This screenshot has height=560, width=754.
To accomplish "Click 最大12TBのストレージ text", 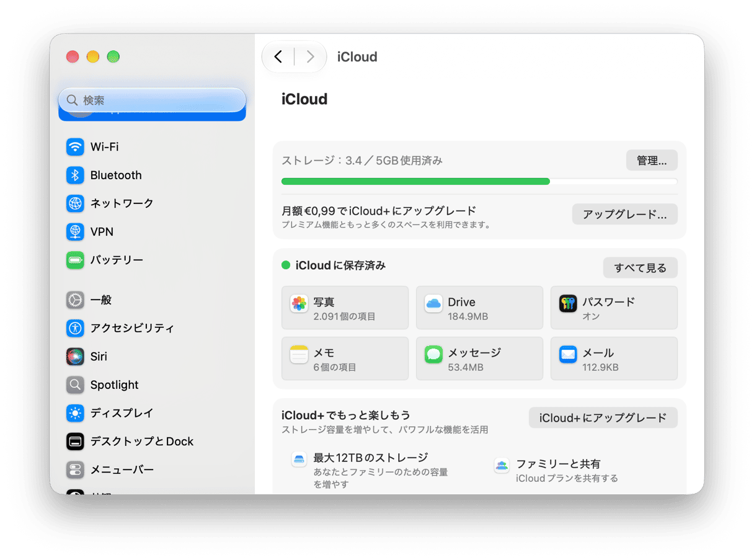I will click(371, 458).
